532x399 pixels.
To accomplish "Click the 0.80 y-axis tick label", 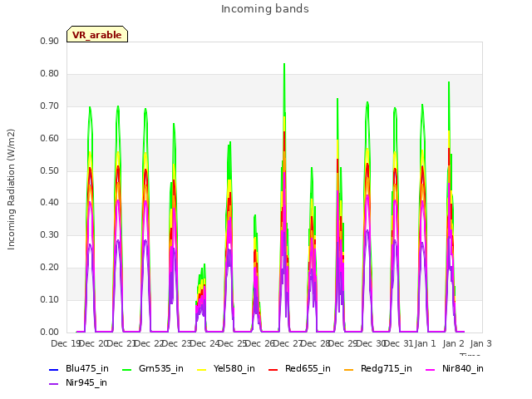I will coord(50,74).
